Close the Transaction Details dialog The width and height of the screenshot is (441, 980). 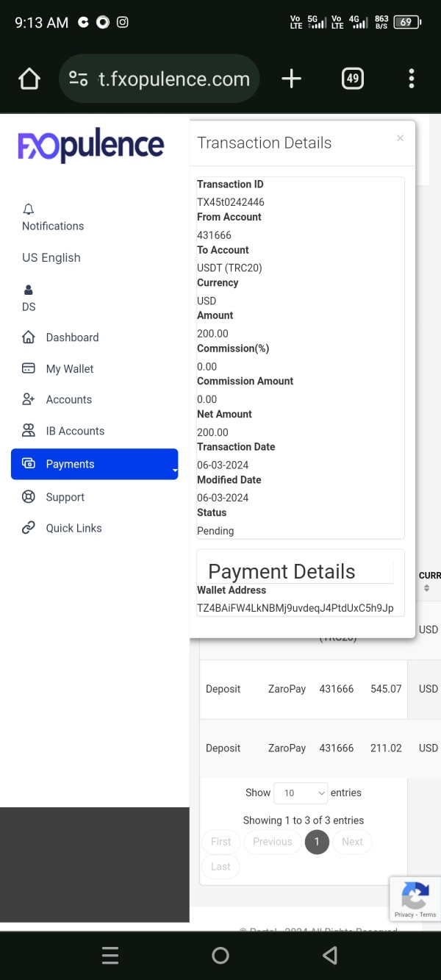click(x=400, y=138)
